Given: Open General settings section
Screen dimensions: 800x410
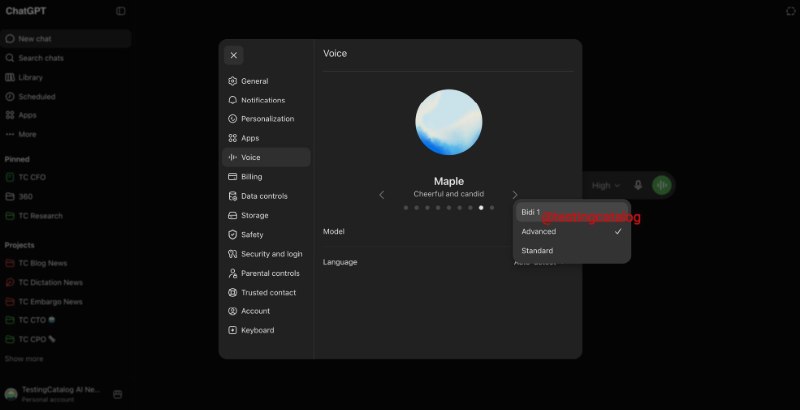Looking at the screenshot, I should (266, 81).
